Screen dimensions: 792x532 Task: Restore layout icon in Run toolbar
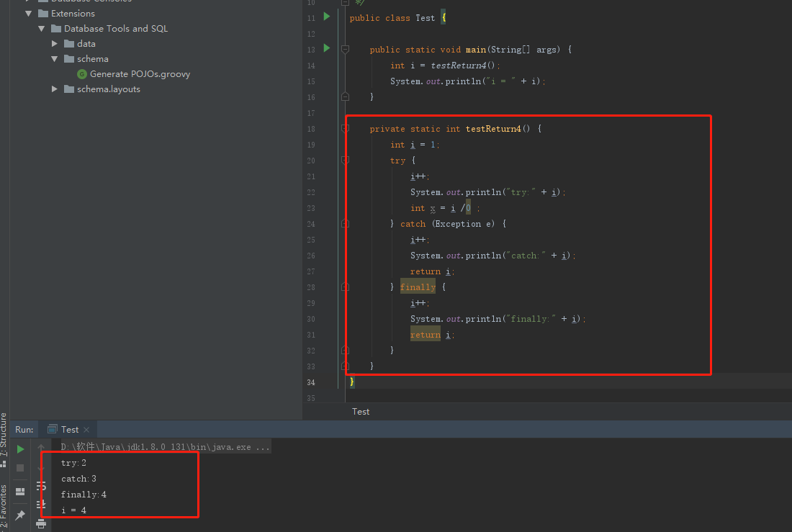click(x=20, y=491)
